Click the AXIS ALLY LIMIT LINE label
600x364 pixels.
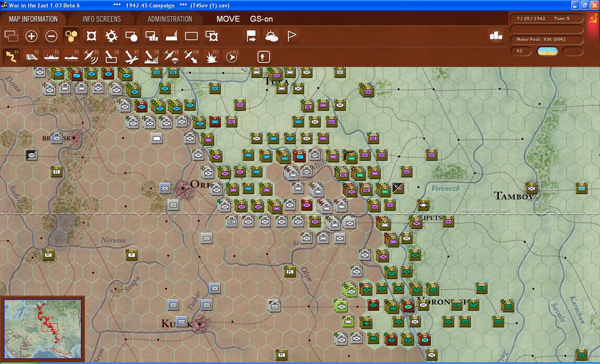coord(485,211)
